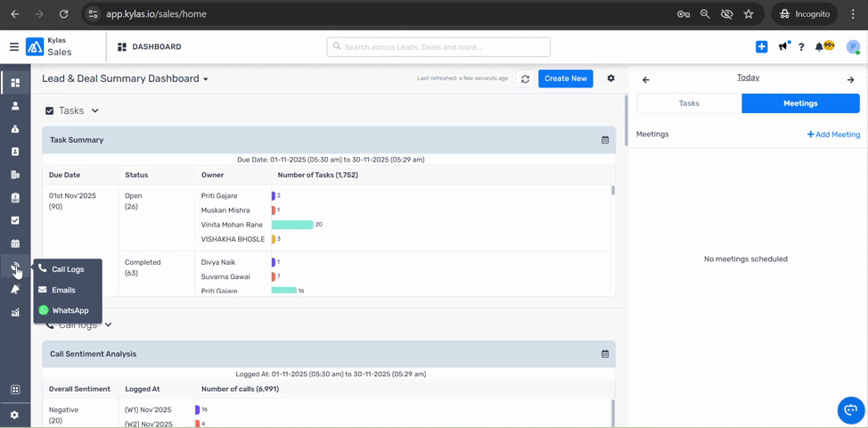
Task: Open the chat support bubble
Action: (x=850, y=410)
